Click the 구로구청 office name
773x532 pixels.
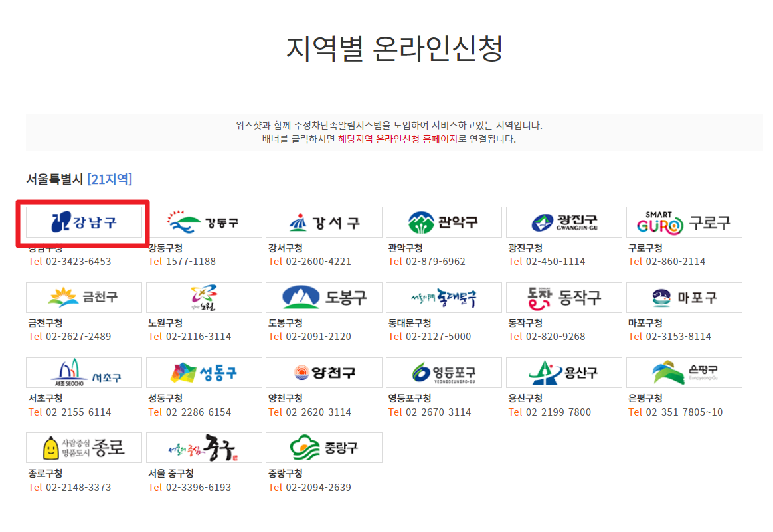[645, 248]
